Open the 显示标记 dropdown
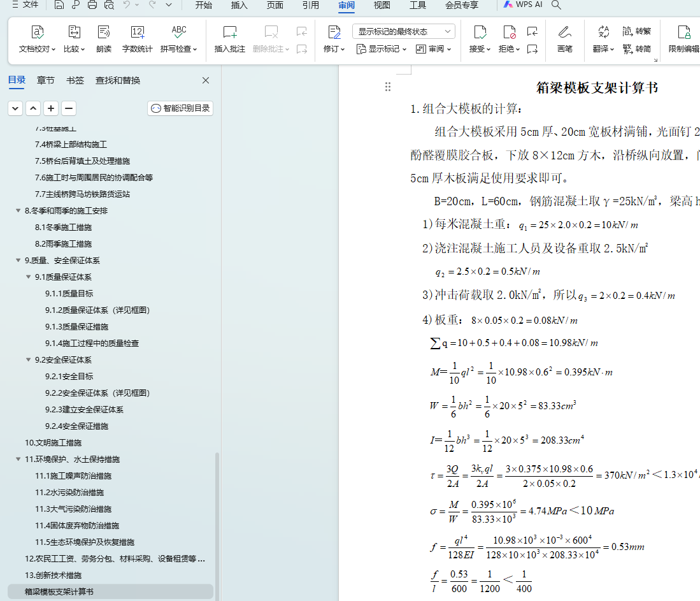The image size is (700, 601). click(382, 49)
